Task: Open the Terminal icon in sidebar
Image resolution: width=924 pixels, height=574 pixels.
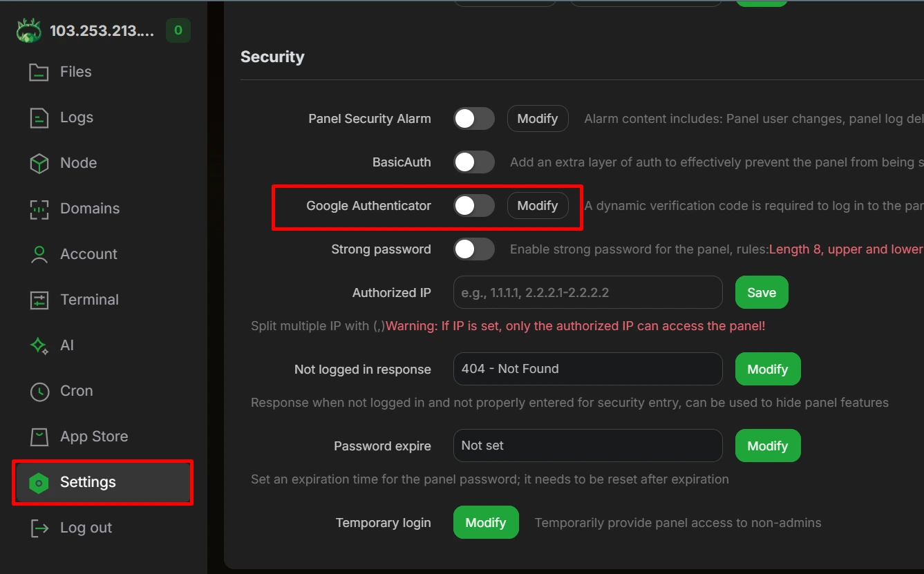Action: (39, 300)
